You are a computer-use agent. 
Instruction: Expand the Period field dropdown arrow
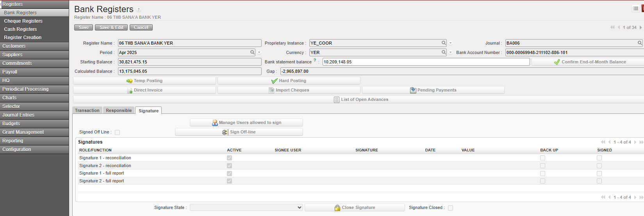pos(259,53)
